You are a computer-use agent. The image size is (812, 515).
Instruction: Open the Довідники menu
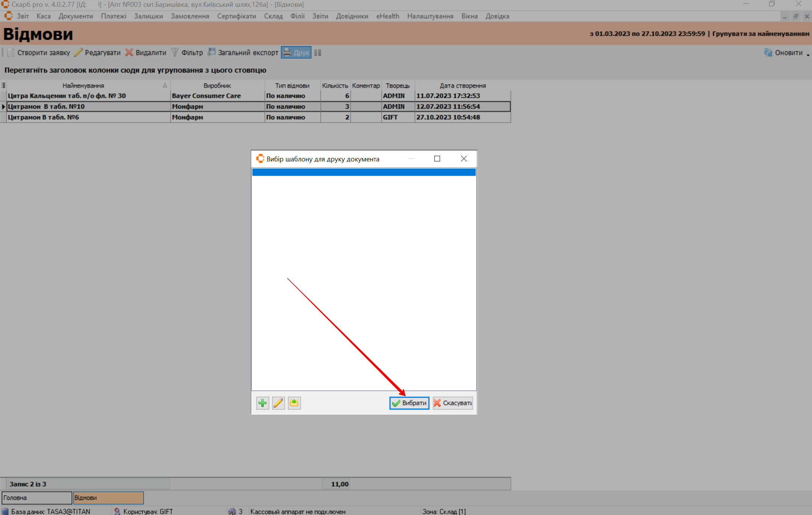point(352,16)
